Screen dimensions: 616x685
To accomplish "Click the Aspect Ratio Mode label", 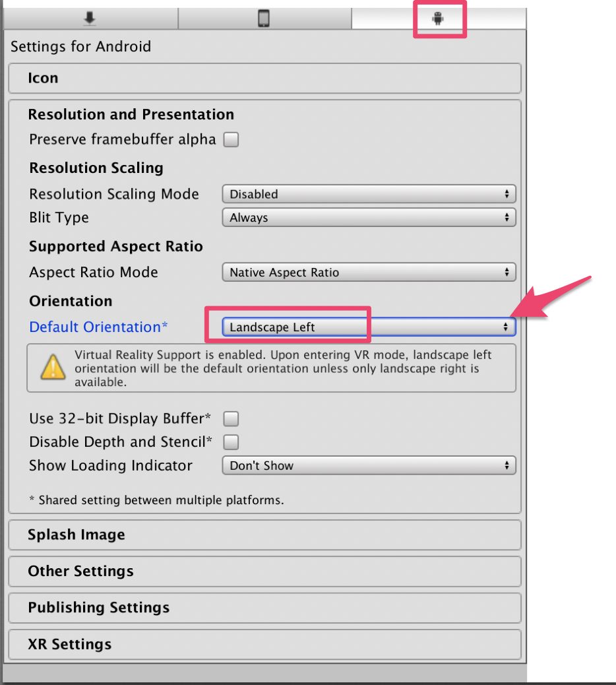I will click(94, 272).
